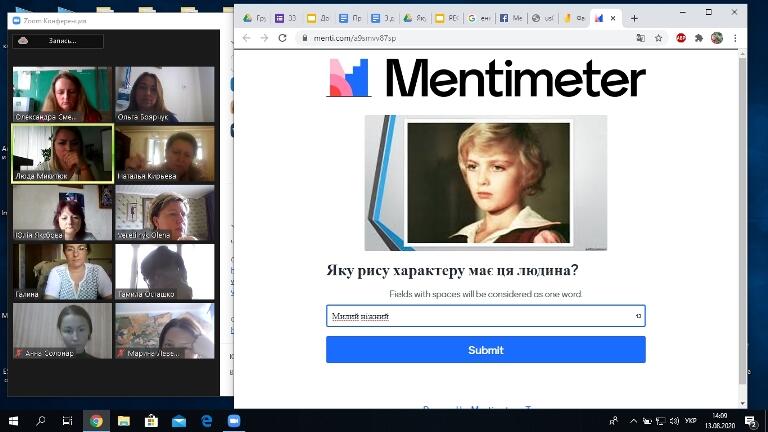Select Анна's muted video tile
Viewport: 768px width, 432px height.
click(x=62, y=331)
